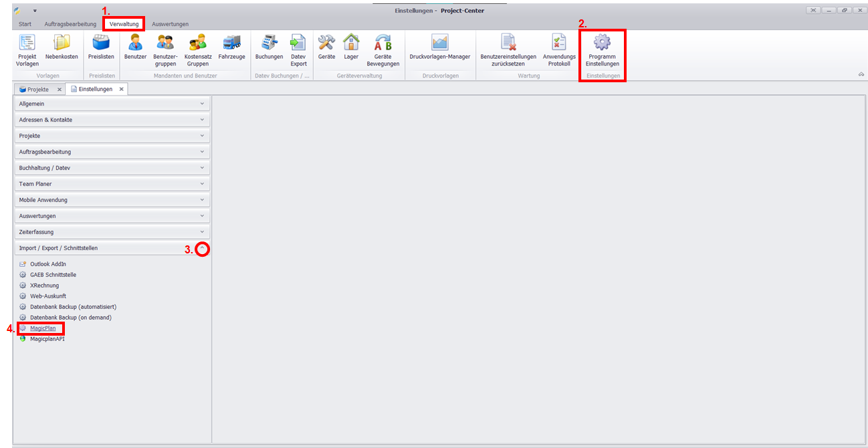Switch to the Auswertungen ribbon tab
This screenshot has height=448, width=868.
(170, 24)
